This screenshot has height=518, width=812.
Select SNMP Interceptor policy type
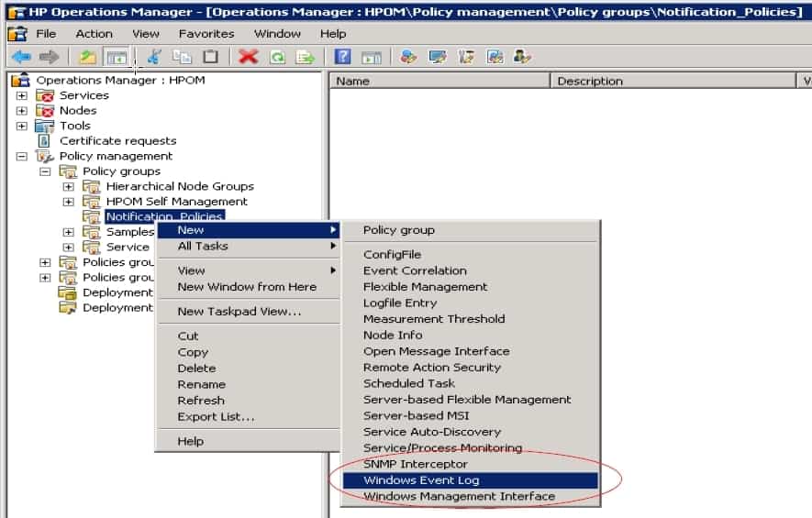click(470, 464)
